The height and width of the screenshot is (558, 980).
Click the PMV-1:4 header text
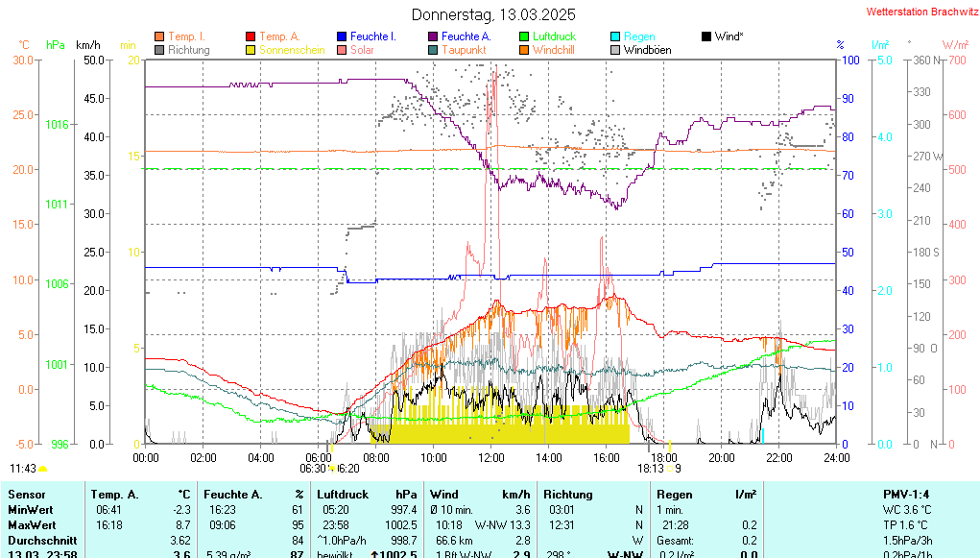coord(906,494)
